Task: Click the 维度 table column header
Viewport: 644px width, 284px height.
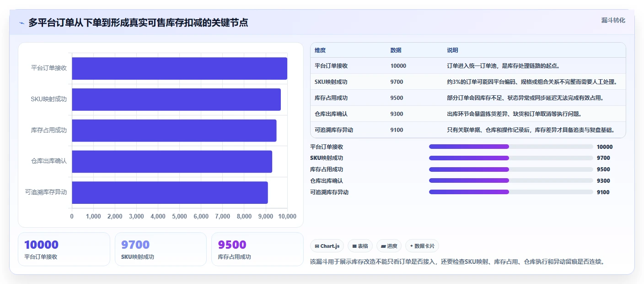Action: tap(320, 50)
